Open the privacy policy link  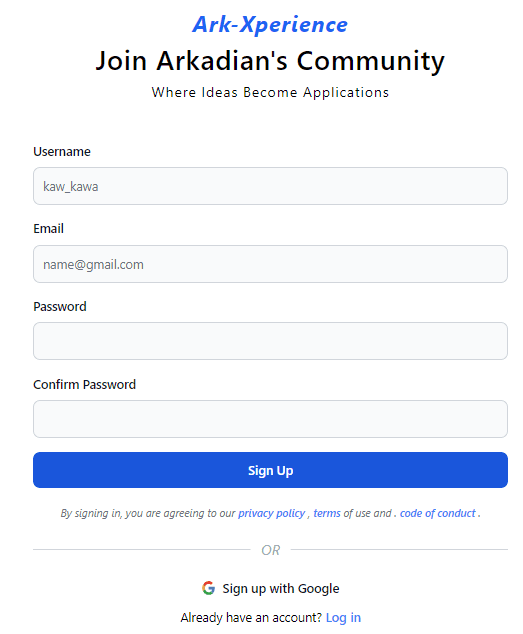[271, 513]
